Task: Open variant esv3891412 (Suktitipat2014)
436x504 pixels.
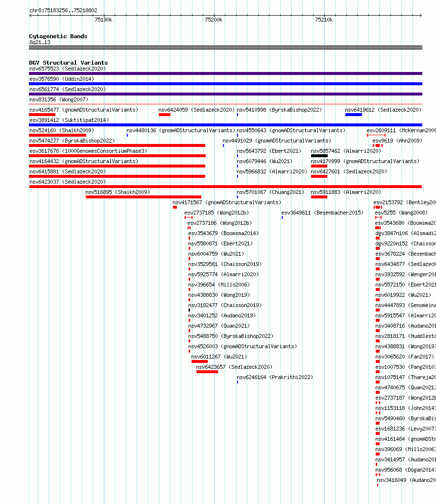Action: tap(69, 120)
